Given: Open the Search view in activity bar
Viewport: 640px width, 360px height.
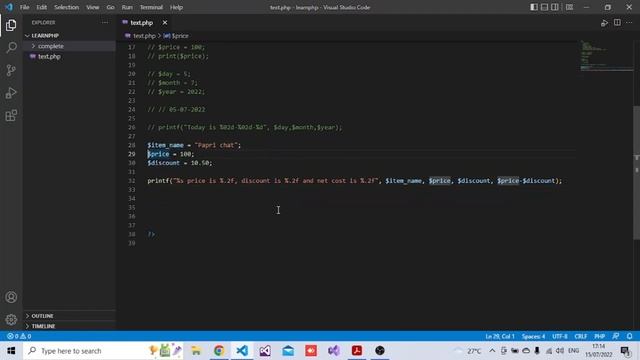Looking at the screenshot, I should coord(11,48).
